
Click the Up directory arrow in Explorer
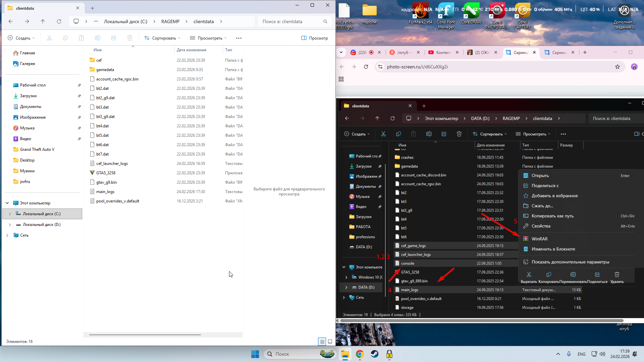pos(43,21)
